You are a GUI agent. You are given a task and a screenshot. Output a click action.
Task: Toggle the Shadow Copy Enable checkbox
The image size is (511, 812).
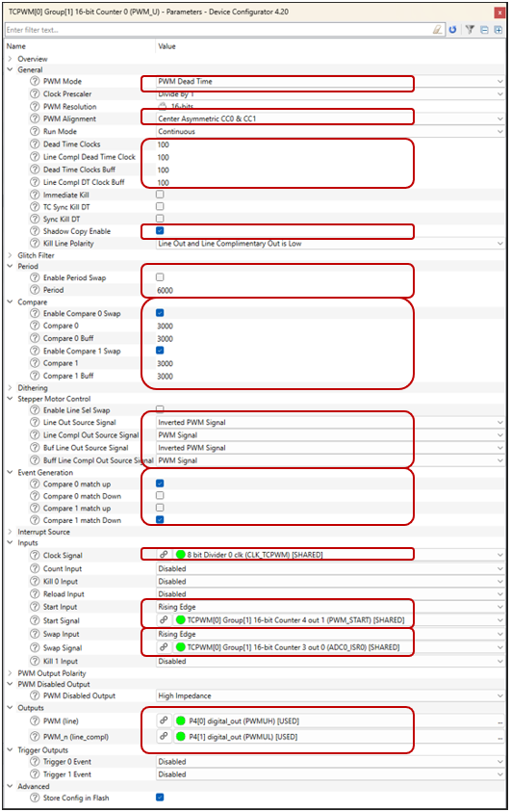pos(160,230)
